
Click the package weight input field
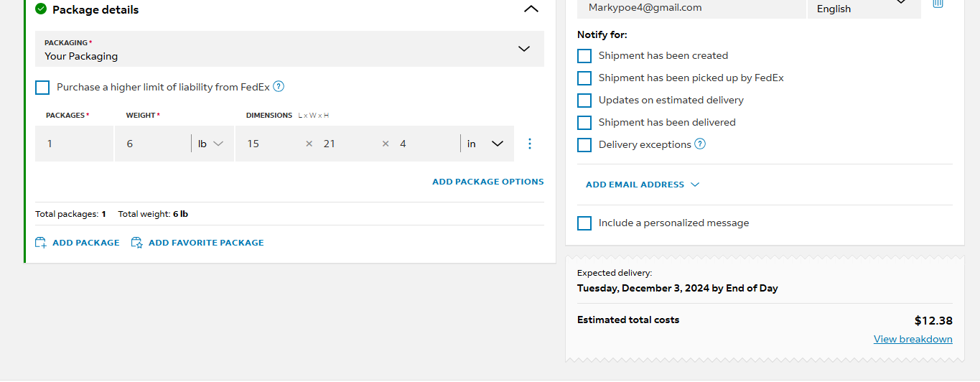pyautogui.click(x=152, y=144)
